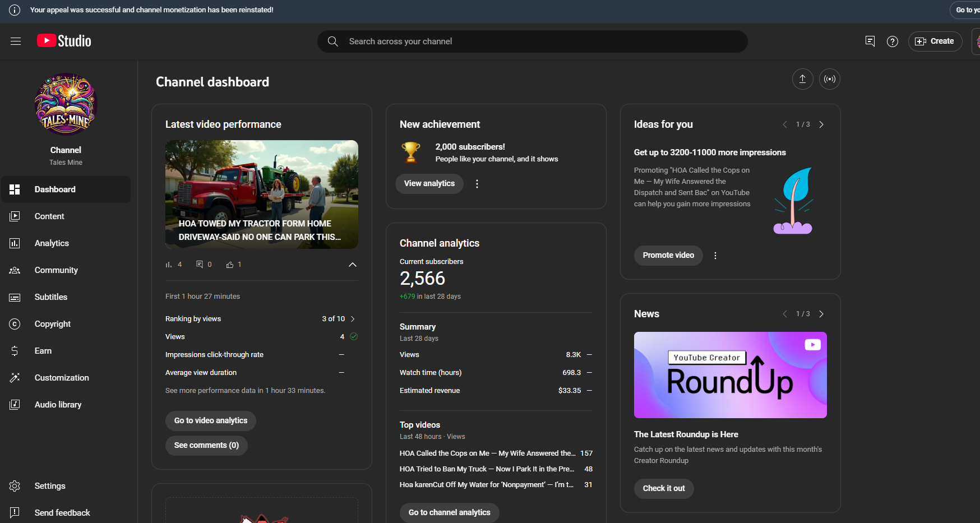Click the YouTube Studio logo

coord(64,41)
